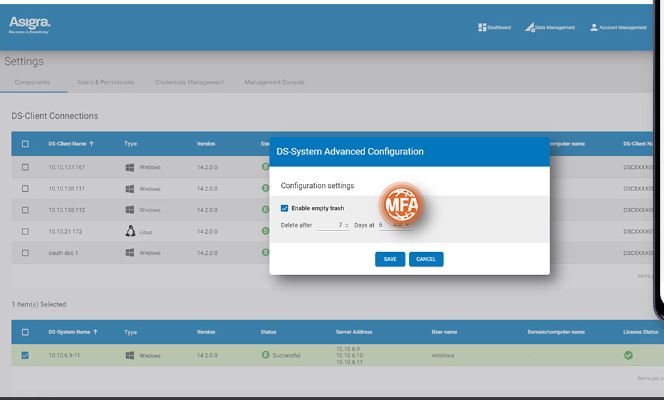This screenshot has height=400, width=664.
Task: Sort by the DS-Client Name arrow
Action: point(91,144)
